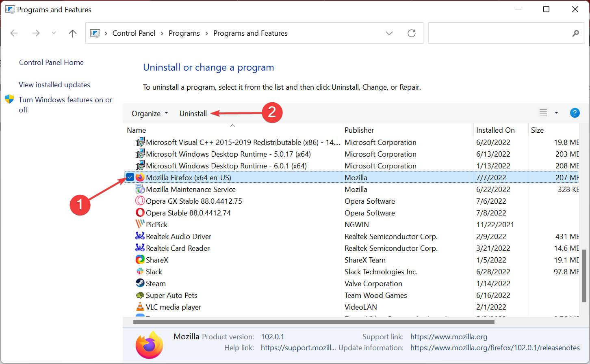590x364 pixels.
Task: Open Help via question mark icon
Action: [575, 113]
